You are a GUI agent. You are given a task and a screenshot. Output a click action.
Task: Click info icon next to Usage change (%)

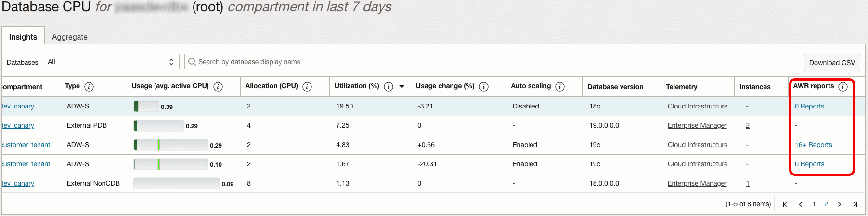click(484, 87)
